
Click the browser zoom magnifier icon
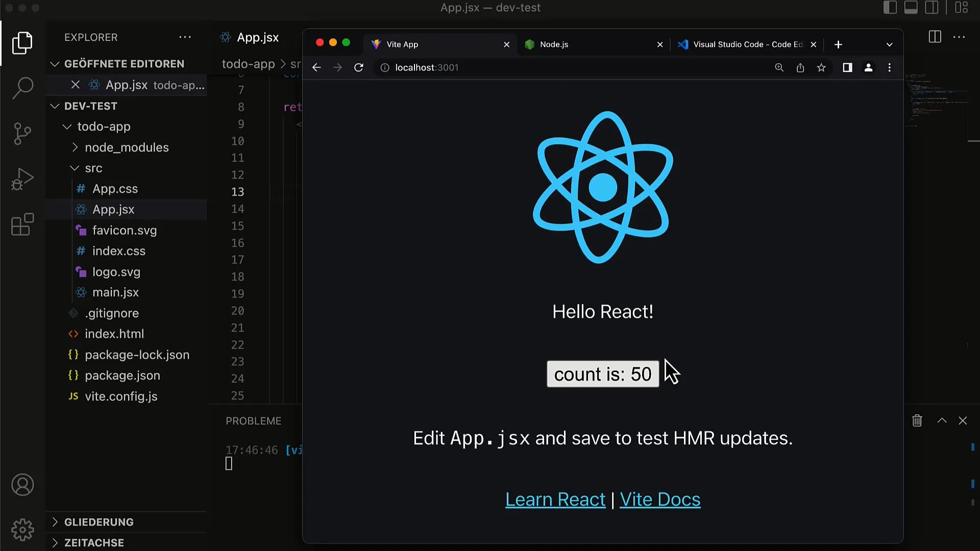click(779, 67)
